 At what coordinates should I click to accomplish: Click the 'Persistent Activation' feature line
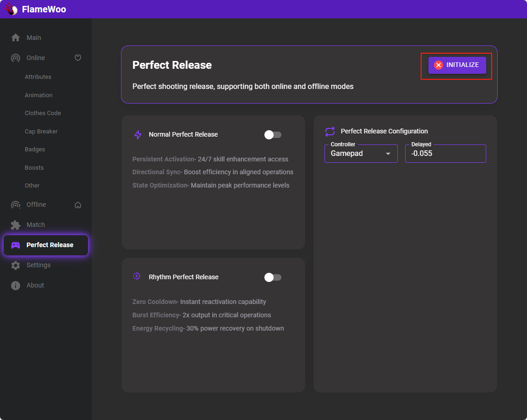210,159
